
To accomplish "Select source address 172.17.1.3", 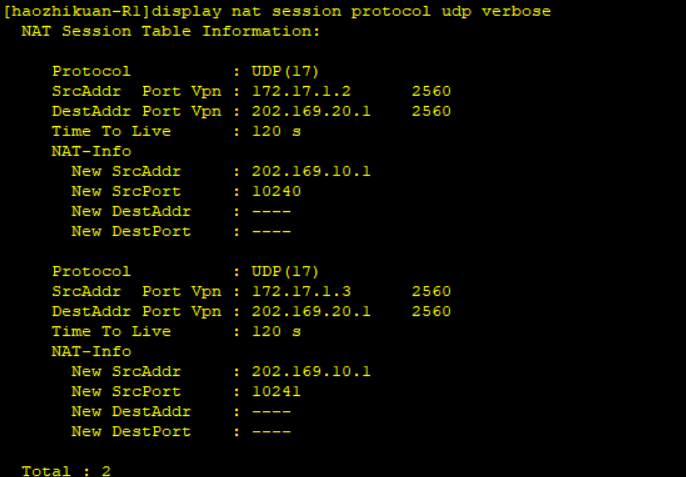I will [x=301, y=291].
